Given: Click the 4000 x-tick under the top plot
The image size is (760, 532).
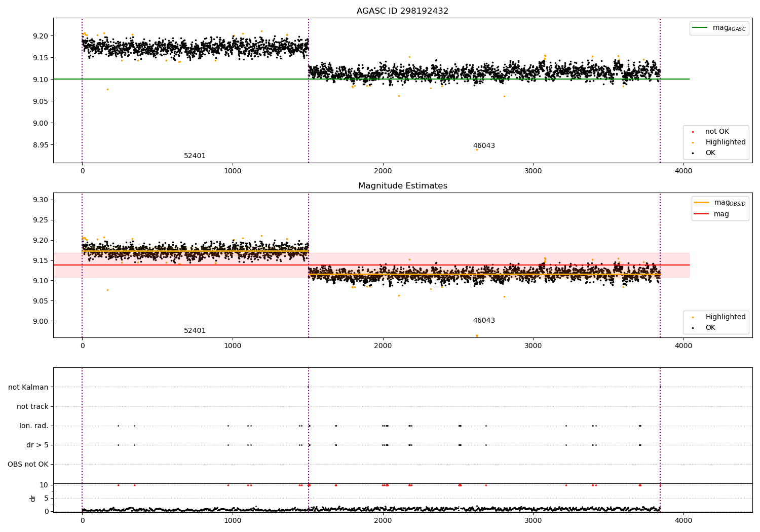Looking at the screenshot, I should click(x=683, y=171).
